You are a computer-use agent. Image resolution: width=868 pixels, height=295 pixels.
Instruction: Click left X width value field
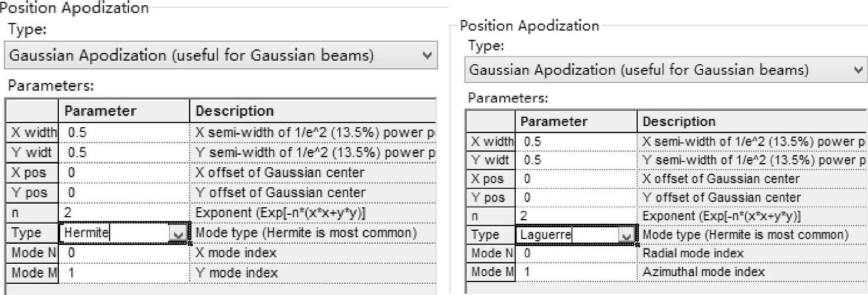[124, 133]
